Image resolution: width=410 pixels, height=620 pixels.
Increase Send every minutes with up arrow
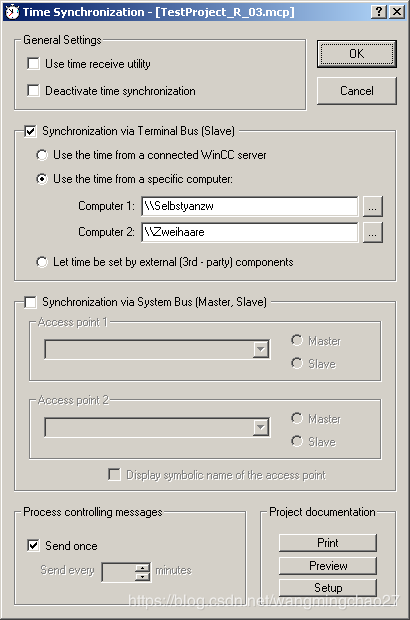142,567
